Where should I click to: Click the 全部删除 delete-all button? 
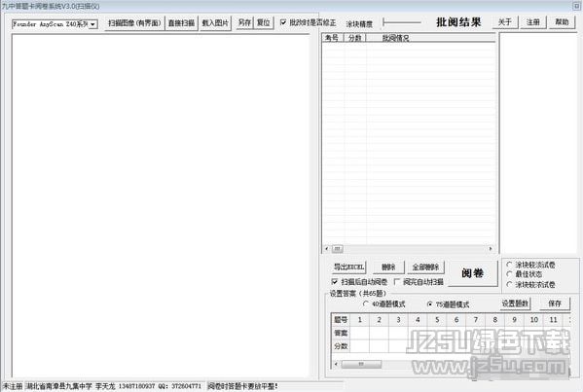pos(425,267)
